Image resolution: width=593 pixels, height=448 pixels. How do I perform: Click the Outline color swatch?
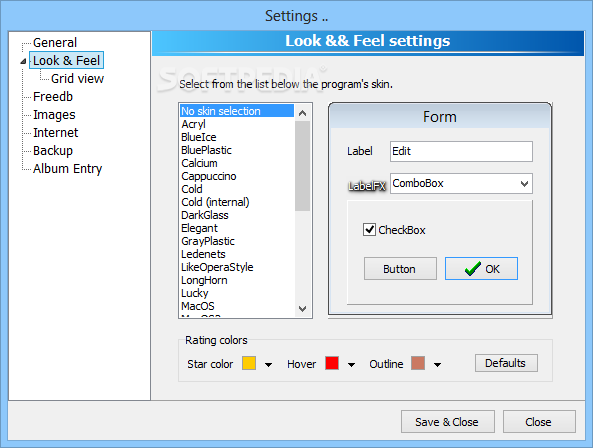tap(418, 363)
